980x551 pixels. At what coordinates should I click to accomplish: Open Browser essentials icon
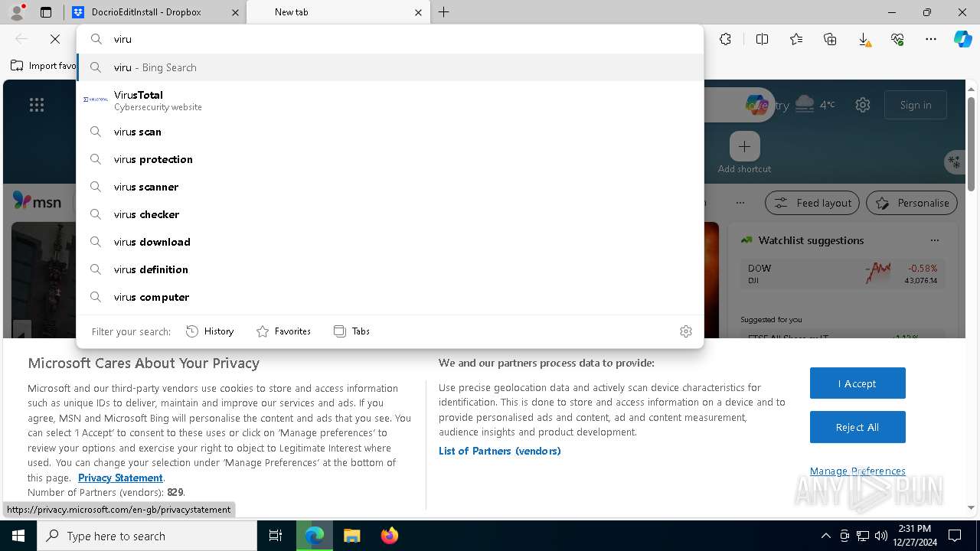[x=897, y=39]
